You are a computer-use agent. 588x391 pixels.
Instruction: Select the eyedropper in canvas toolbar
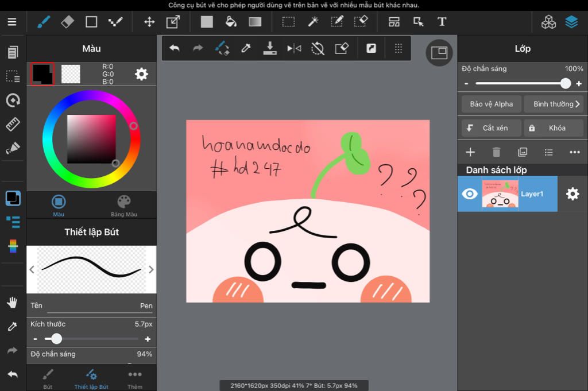246,48
